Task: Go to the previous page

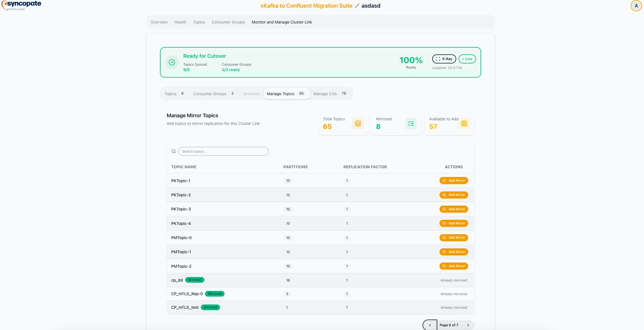Action: pos(430,325)
